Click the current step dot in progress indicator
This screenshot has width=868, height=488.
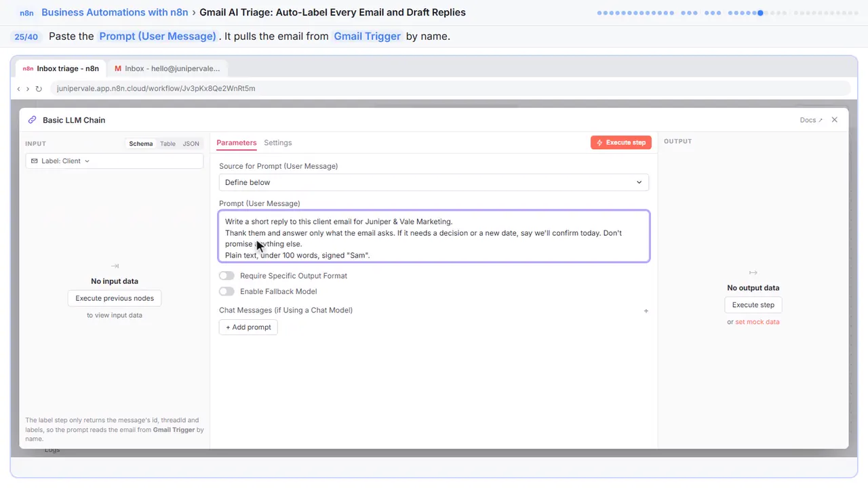pos(760,13)
